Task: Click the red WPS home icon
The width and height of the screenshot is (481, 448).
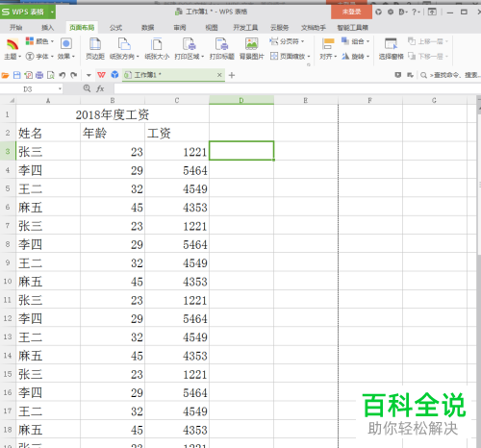Action: [x=101, y=75]
